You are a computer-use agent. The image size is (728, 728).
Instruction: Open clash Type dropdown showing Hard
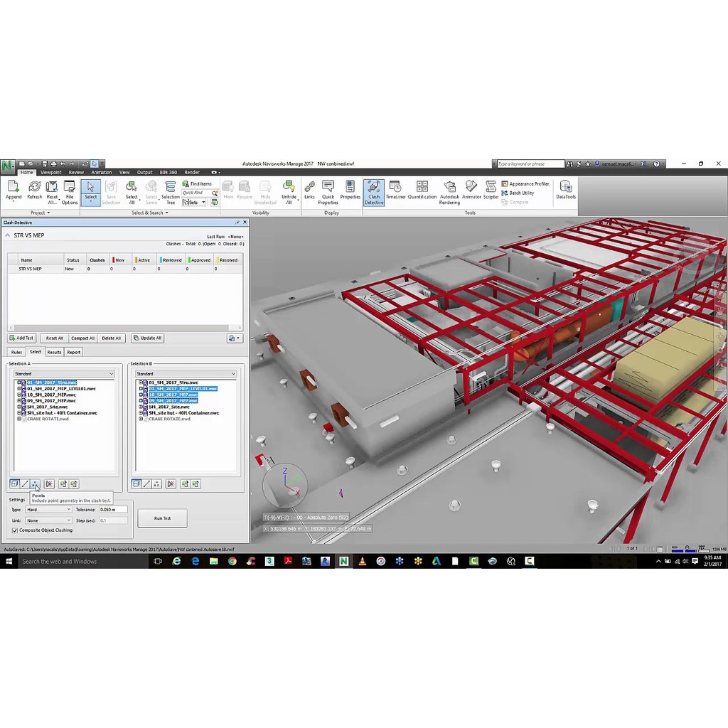point(48,509)
